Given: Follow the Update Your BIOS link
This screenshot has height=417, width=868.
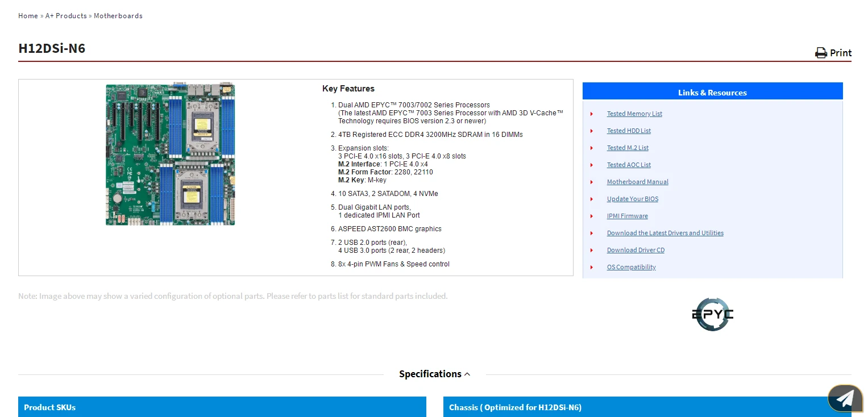Looking at the screenshot, I should tap(633, 199).
